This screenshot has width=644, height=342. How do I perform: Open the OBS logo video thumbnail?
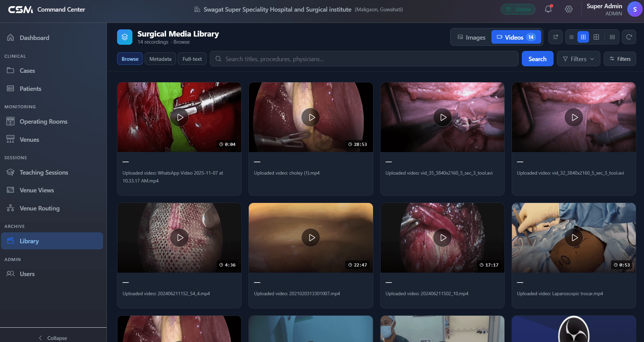(574, 329)
